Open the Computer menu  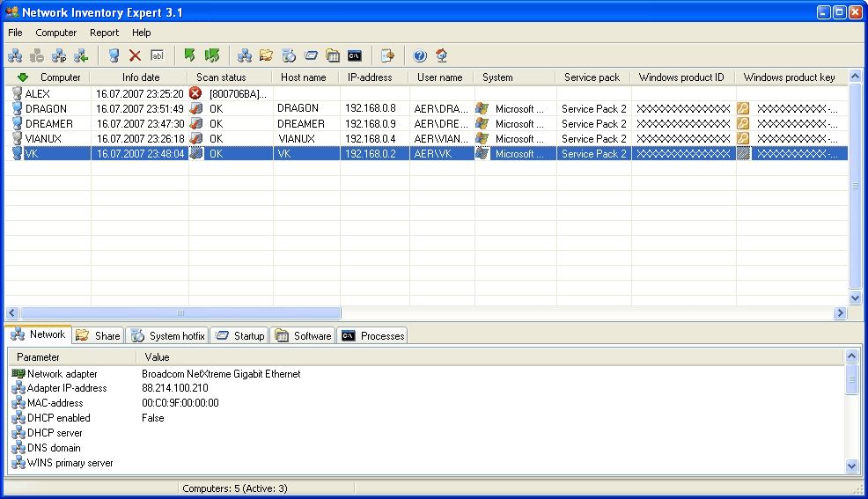click(x=55, y=33)
